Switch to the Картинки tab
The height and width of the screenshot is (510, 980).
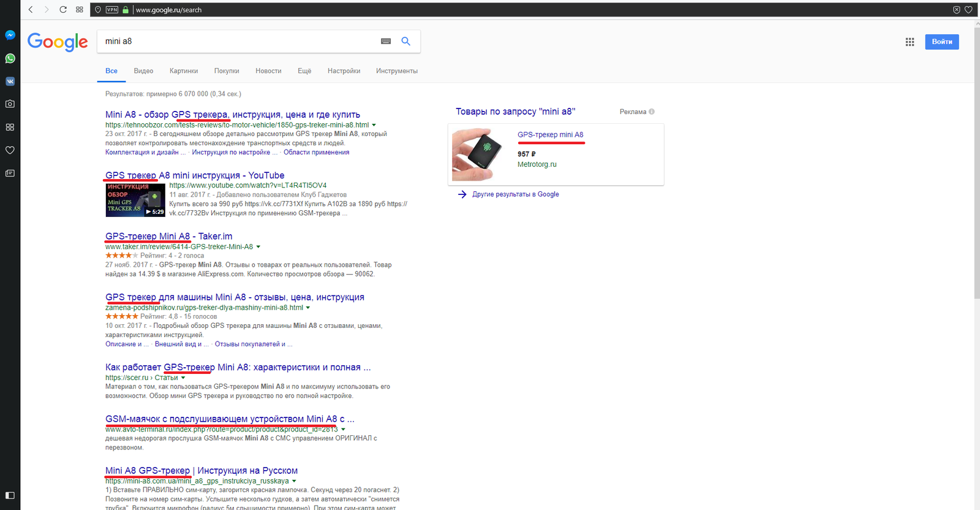pos(184,71)
